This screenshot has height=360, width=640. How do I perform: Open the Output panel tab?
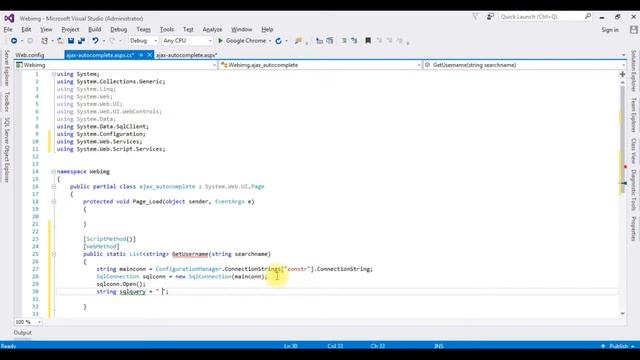(22, 333)
